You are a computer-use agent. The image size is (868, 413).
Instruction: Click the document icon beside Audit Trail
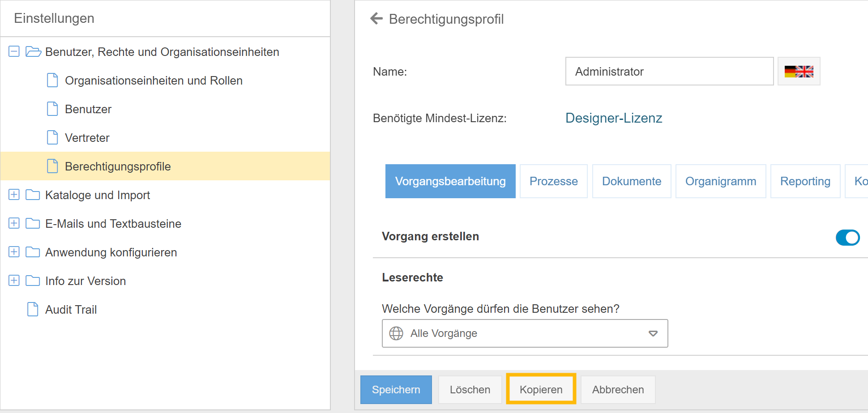coord(33,309)
